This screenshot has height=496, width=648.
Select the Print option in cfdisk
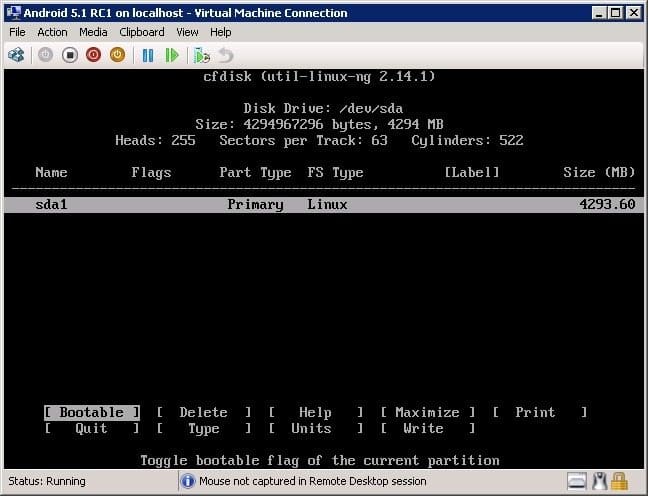[x=539, y=413]
